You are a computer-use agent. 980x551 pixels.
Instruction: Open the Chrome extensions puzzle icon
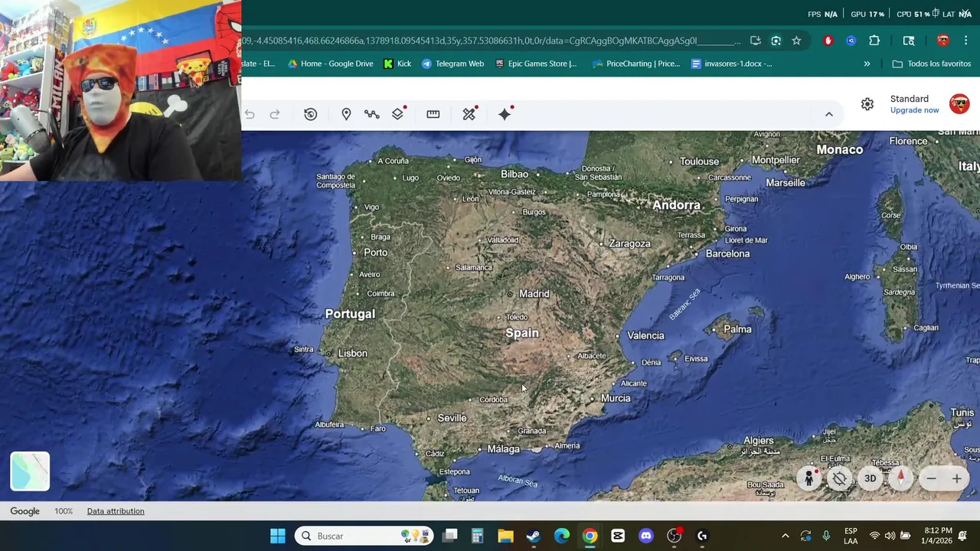(x=874, y=41)
